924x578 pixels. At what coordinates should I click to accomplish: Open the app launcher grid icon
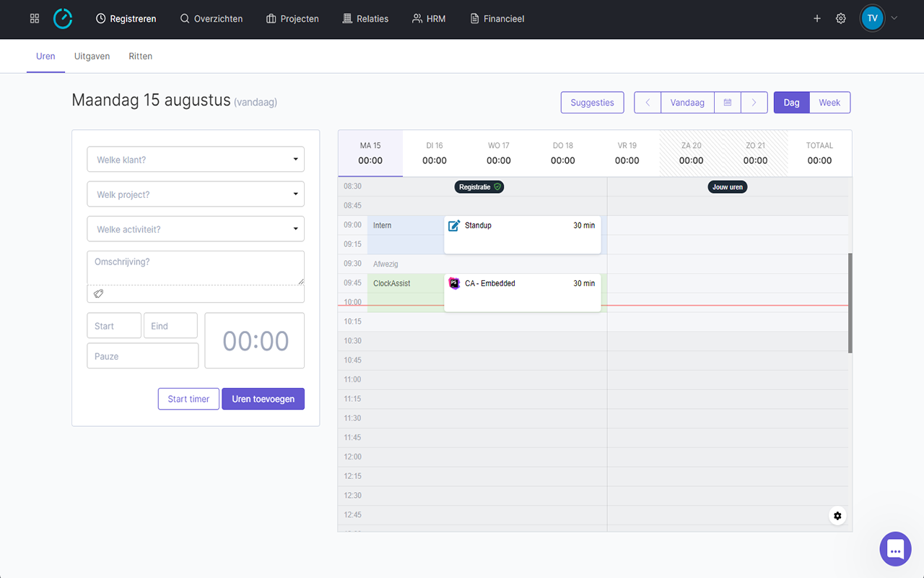[x=34, y=18]
